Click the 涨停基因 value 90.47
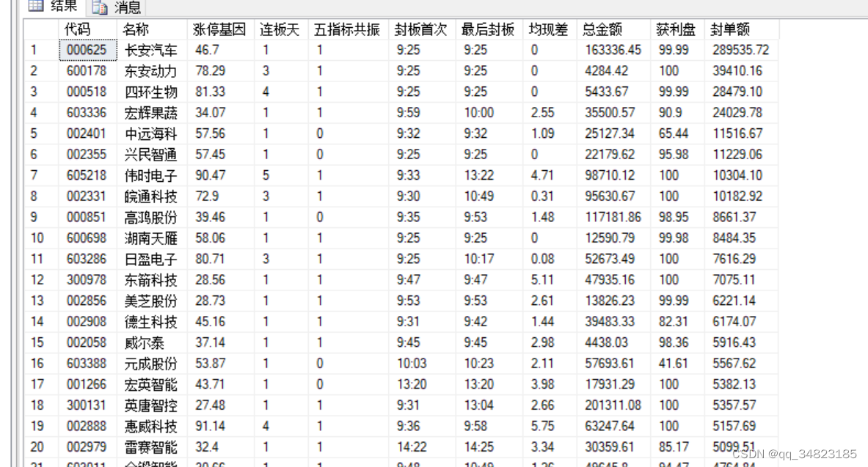This screenshot has height=467, width=868. 211,175
